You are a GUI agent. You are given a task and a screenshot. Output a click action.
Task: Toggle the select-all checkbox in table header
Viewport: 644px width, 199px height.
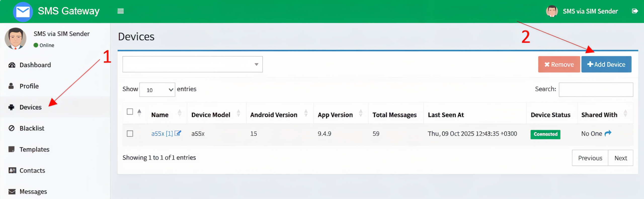click(130, 112)
